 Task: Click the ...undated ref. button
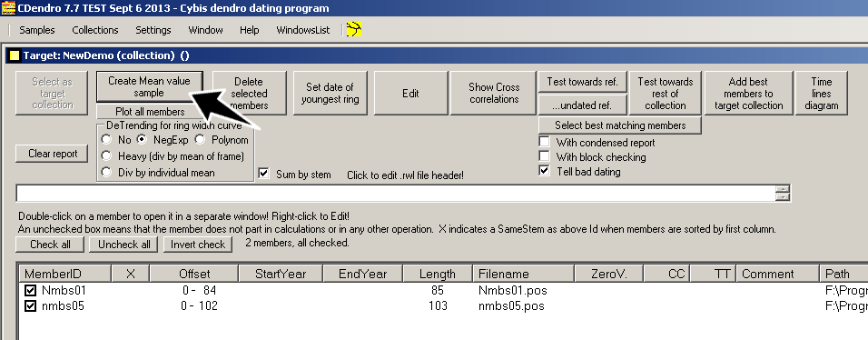[583, 105]
